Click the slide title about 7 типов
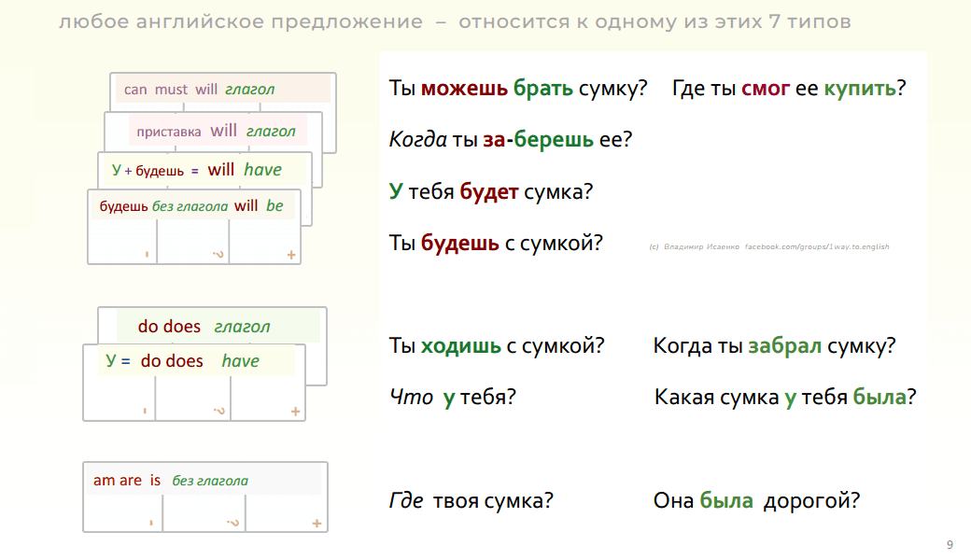Viewport: 971px width, 560px height. (x=455, y=22)
